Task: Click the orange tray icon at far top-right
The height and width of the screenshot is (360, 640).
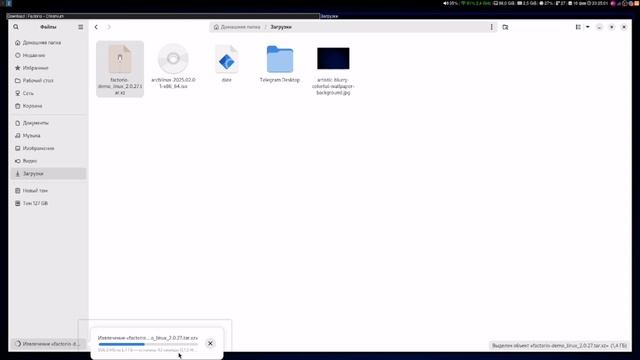Action: click(636, 3)
